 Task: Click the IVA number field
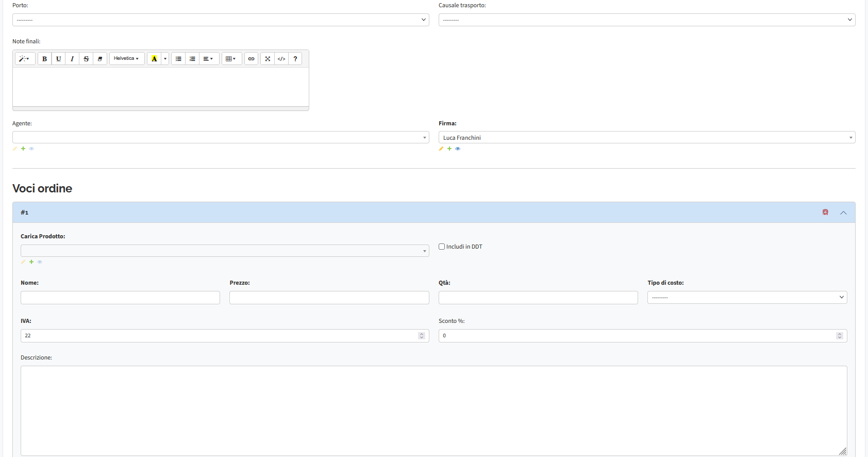(x=225, y=336)
